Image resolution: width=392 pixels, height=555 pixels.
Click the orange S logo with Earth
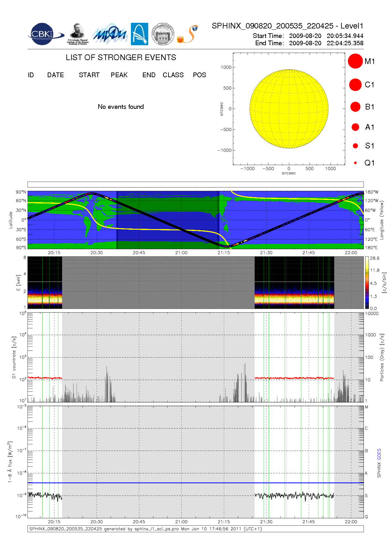(187, 34)
